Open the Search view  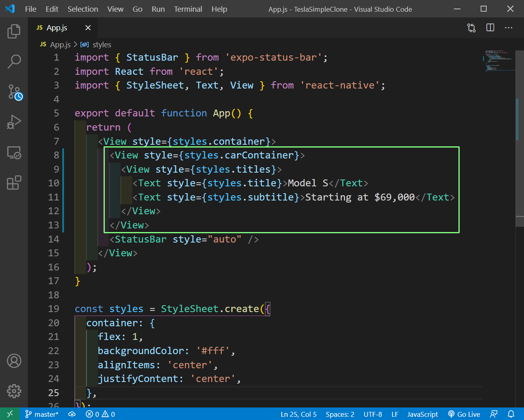click(x=14, y=61)
